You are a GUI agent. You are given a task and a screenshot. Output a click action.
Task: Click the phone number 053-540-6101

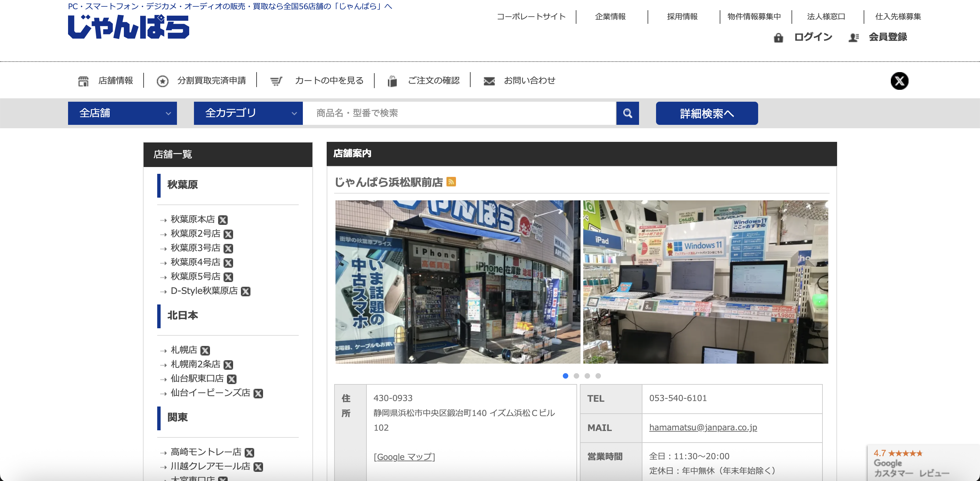[x=677, y=398]
